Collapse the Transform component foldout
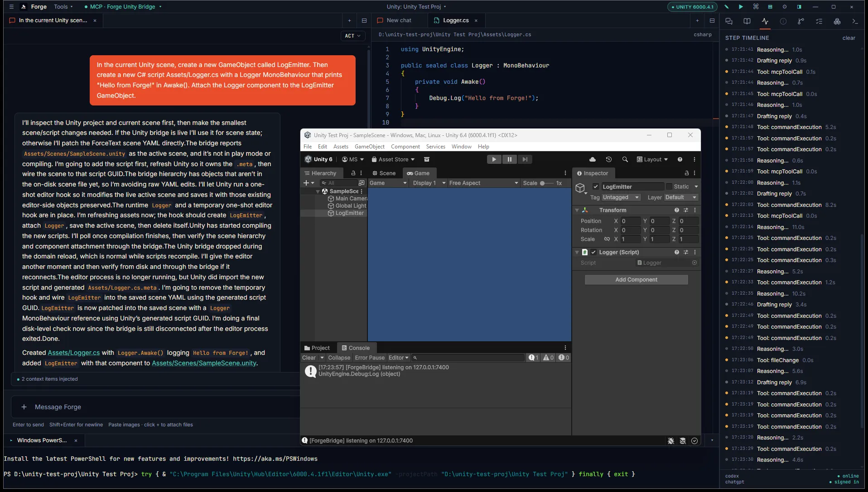This screenshot has height=492, width=868. pos(577,210)
